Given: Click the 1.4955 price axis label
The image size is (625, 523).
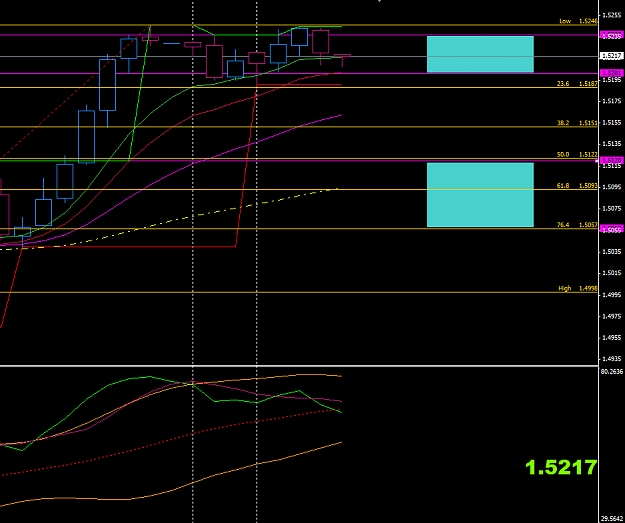Looking at the screenshot, I should [x=612, y=338].
